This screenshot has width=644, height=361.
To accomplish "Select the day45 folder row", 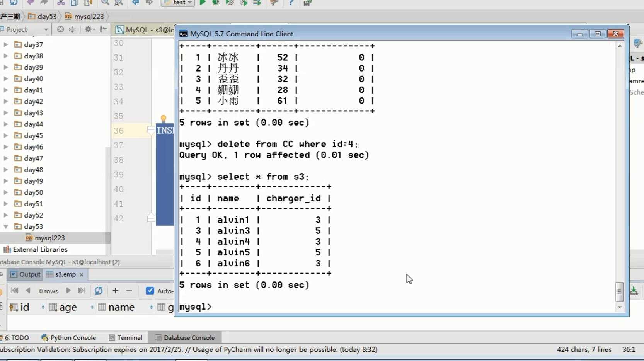I will tap(55, 135).
